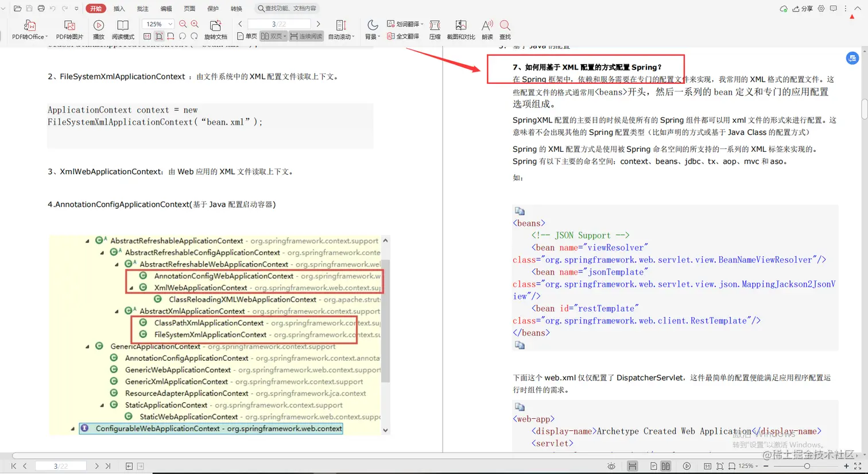Viewport: 868px width, 474px height.
Task: Click the 全文翻译 full translation button
Action: point(403,36)
